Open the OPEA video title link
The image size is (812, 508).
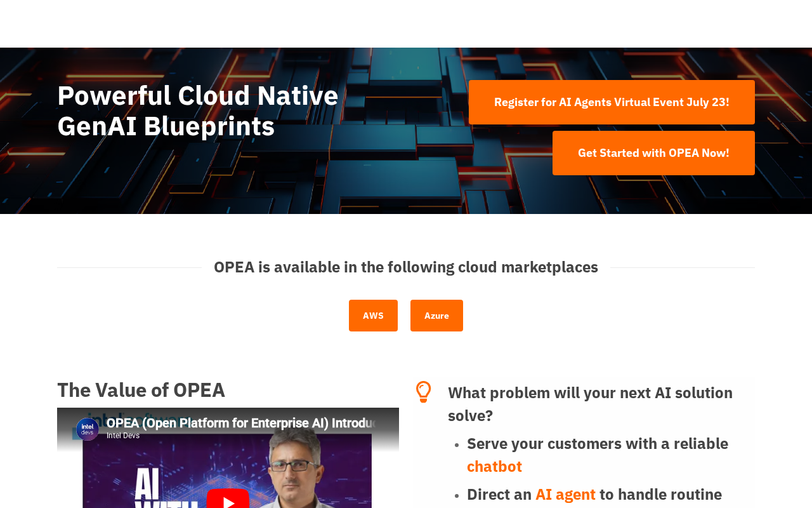(x=242, y=424)
